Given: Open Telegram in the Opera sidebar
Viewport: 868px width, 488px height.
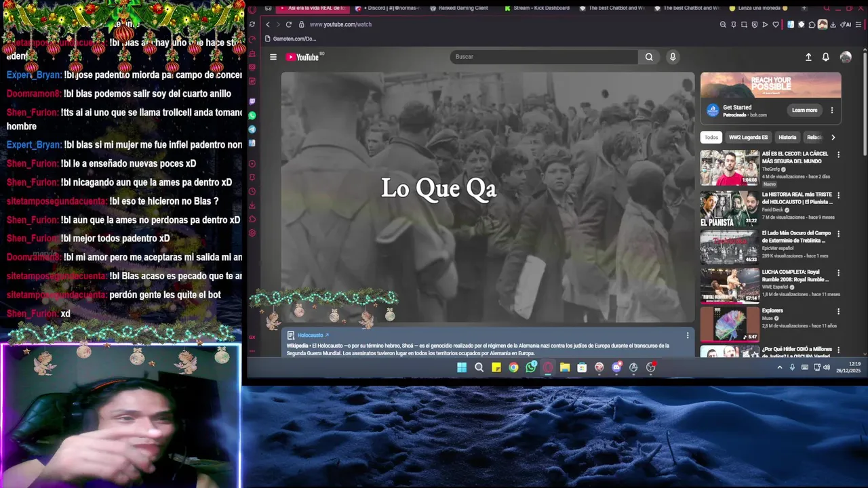Looking at the screenshot, I should coord(252,129).
